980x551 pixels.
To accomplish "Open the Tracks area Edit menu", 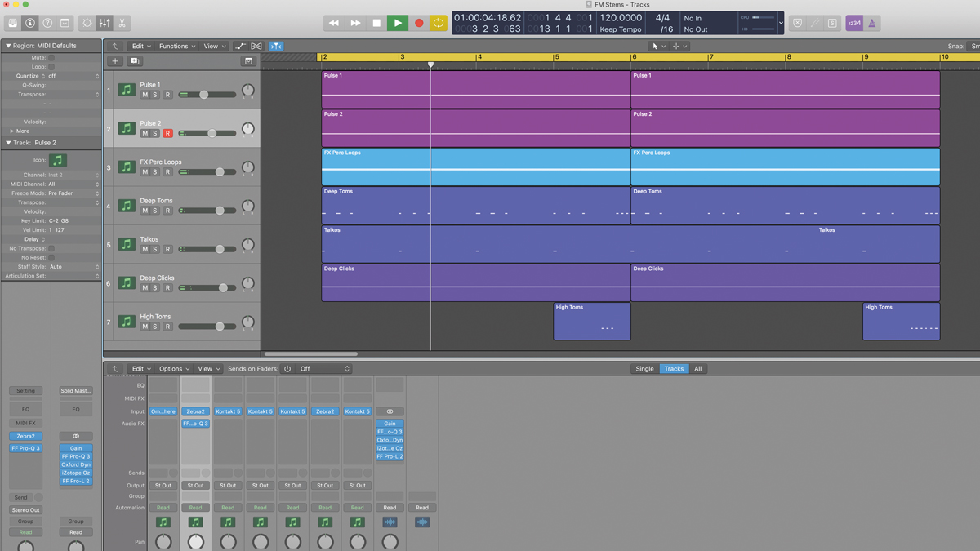I will [x=141, y=47].
